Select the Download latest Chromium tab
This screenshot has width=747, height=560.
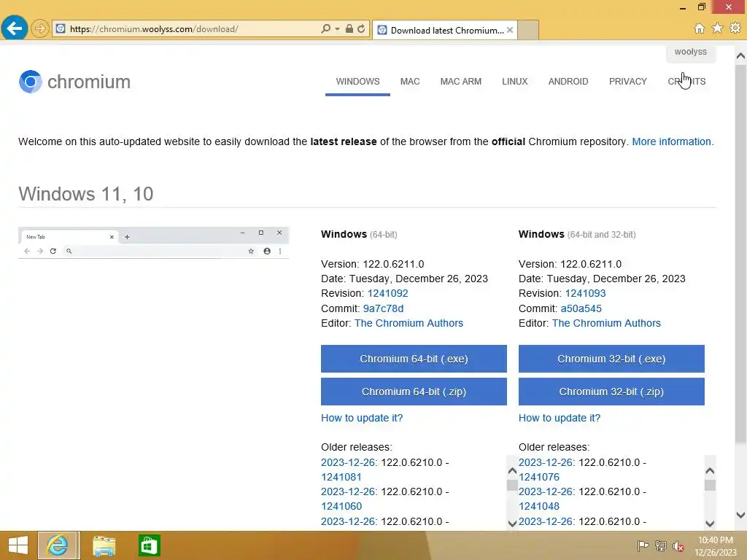pos(444,30)
